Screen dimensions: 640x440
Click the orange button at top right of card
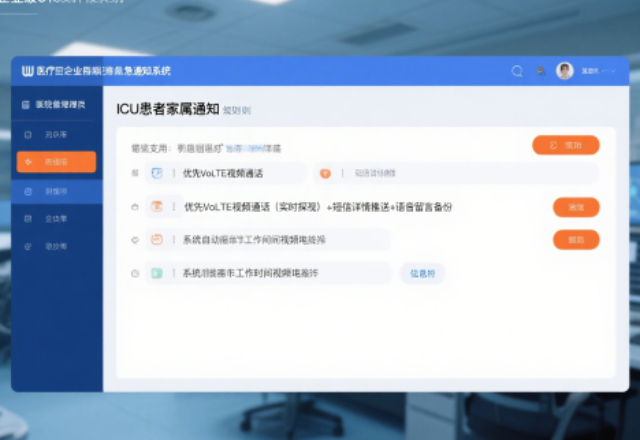565,145
